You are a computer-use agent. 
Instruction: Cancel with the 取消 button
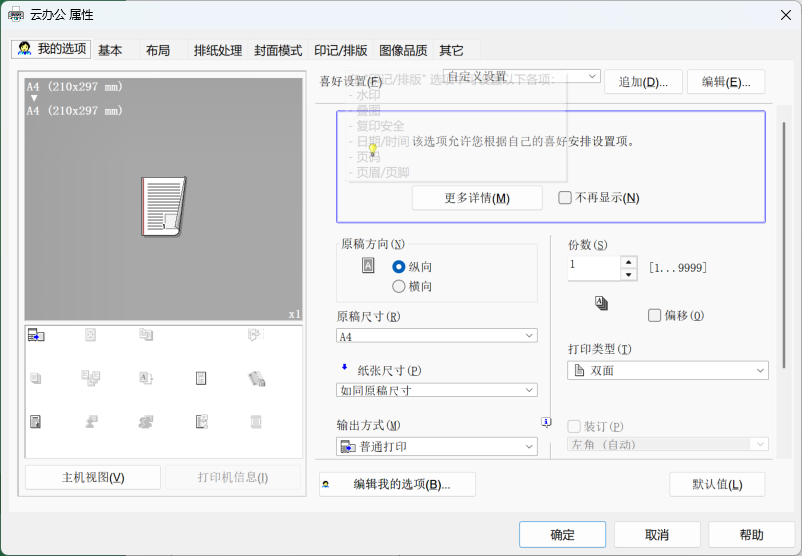coord(657,535)
